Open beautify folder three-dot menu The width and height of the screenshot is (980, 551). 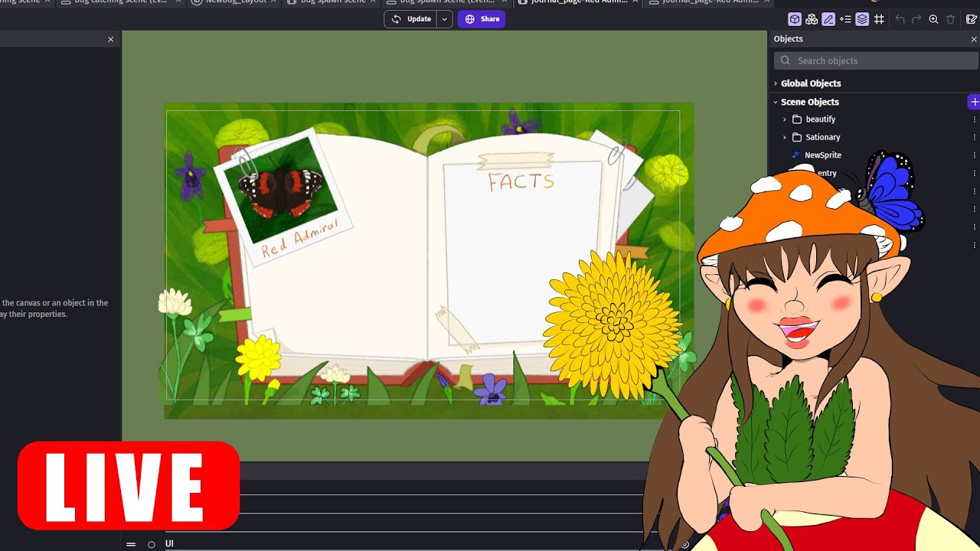pos(975,119)
